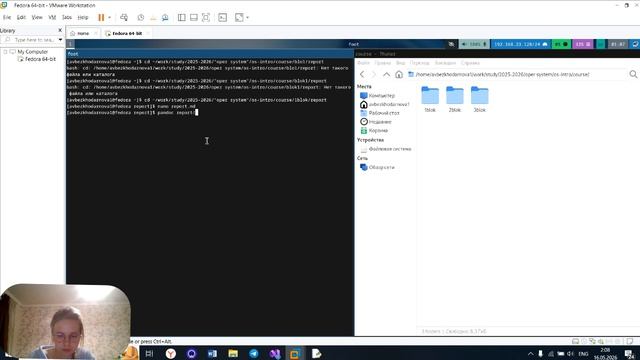Click the stretch guest display icon
Image resolution: width=640 pixels, height=360 pixels.
pos(239,17)
